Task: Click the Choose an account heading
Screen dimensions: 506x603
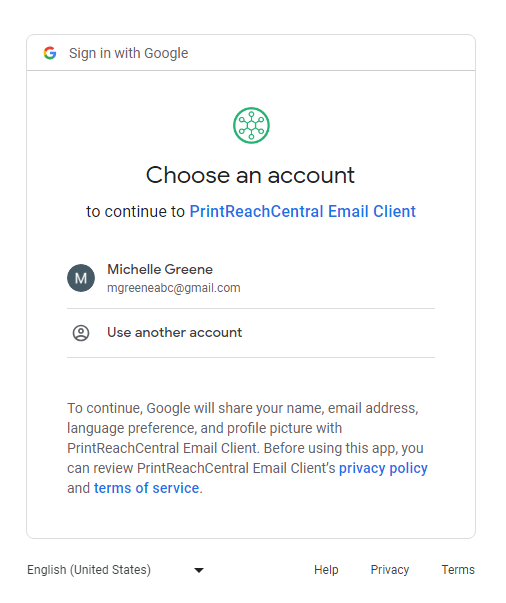Action: click(x=250, y=175)
